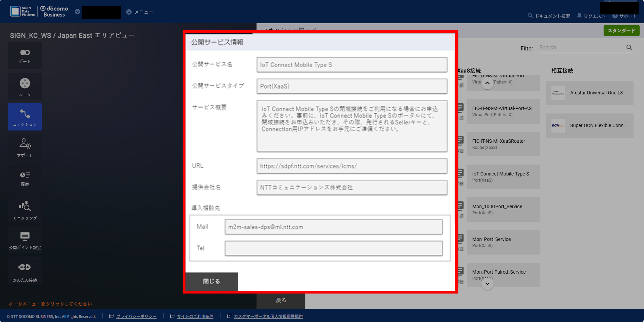Screen dimensions: 644x322
Task: Click the Smart Data Platform logo
Action: (23, 12)
